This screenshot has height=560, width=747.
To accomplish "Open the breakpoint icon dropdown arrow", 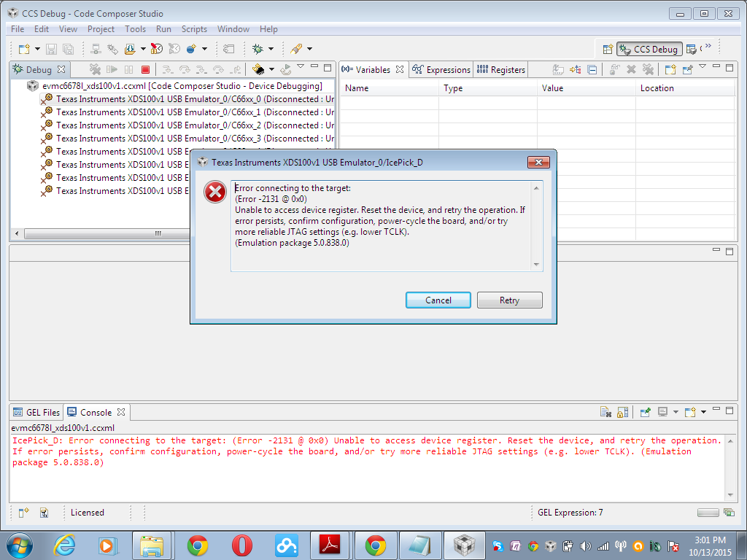I will [x=204, y=49].
